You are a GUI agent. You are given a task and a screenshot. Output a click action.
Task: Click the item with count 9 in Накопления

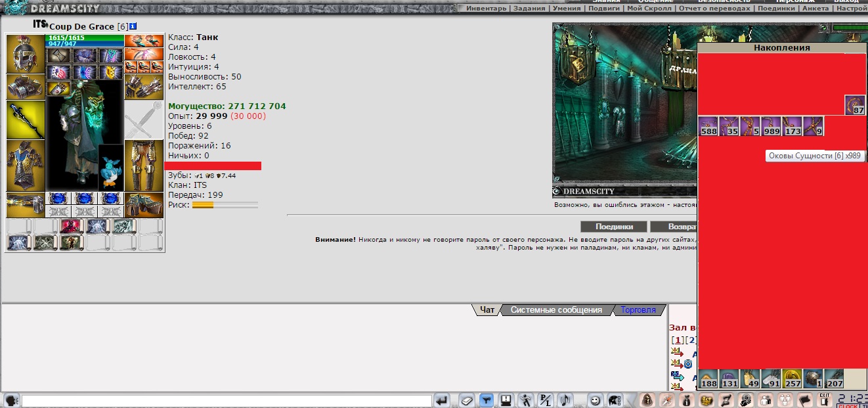[813, 126]
